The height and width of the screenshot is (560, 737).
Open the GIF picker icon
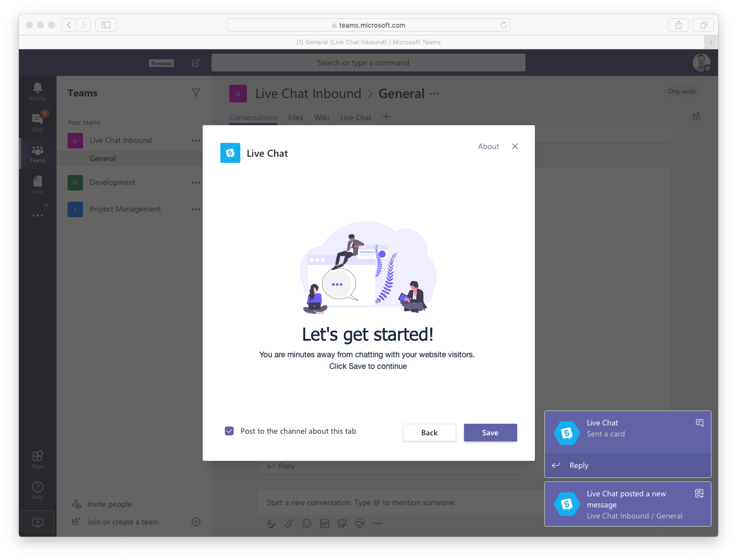click(324, 523)
